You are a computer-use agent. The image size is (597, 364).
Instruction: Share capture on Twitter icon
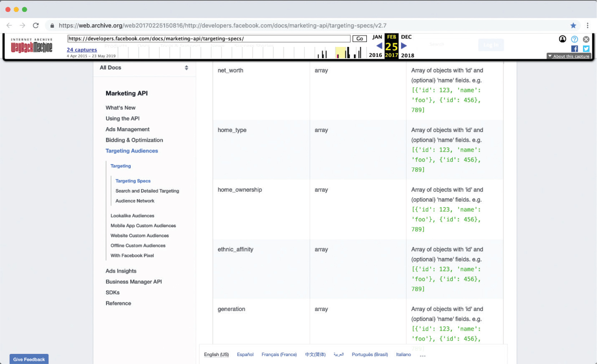tap(586, 49)
